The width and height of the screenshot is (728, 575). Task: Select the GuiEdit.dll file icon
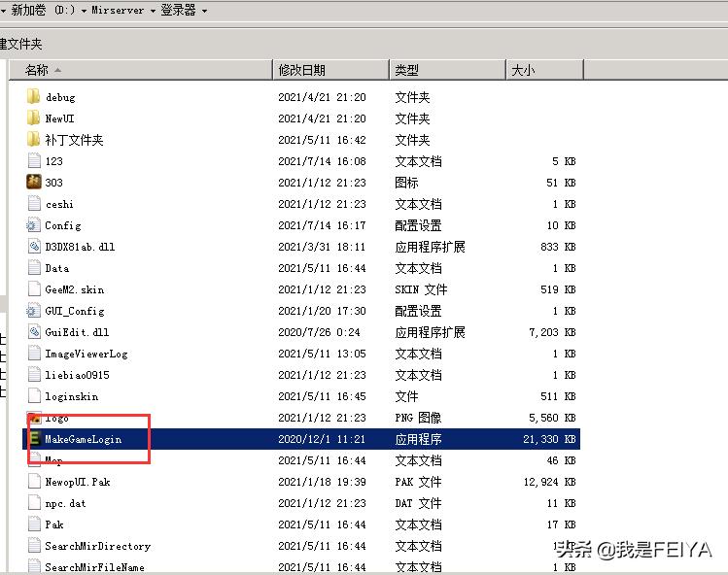click(x=34, y=331)
